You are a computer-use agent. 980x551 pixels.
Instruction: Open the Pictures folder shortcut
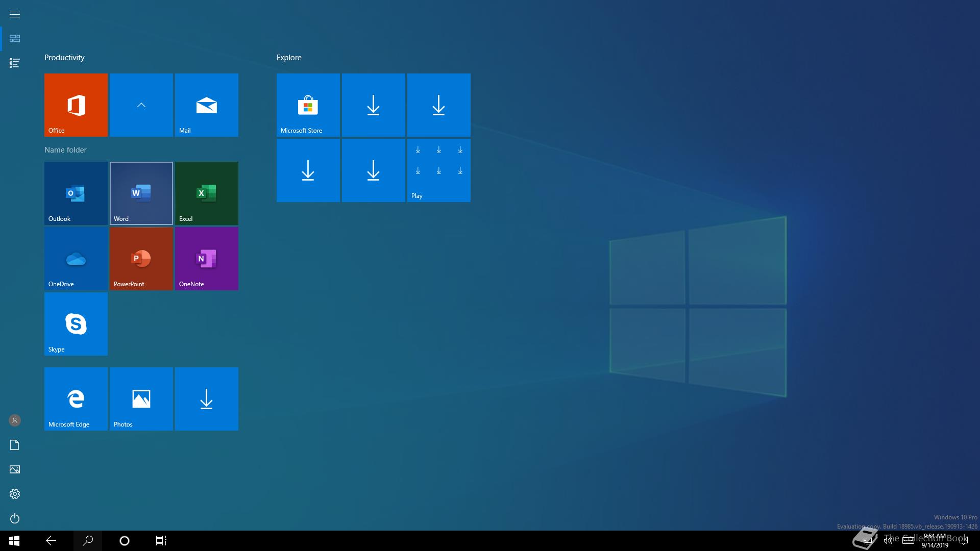(15, 469)
